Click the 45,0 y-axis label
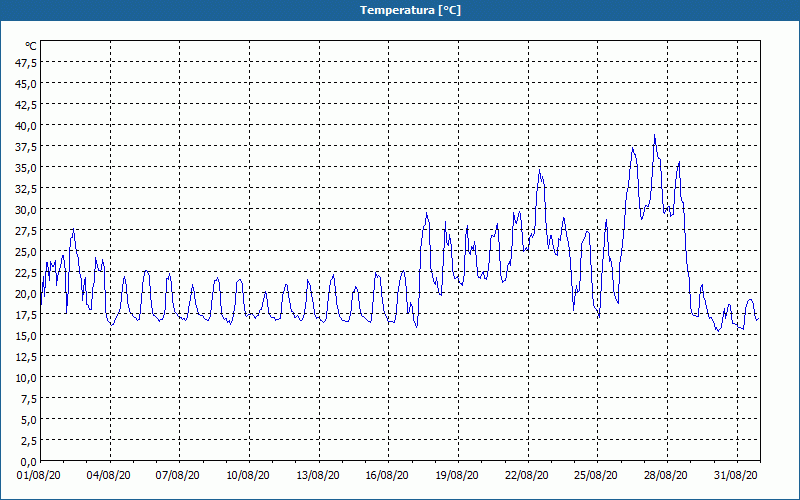The height and width of the screenshot is (500, 800). [x=27, y=84]
